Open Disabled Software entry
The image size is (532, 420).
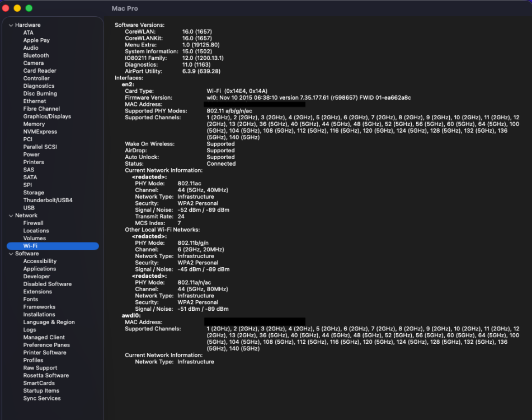tap(48, 284)
